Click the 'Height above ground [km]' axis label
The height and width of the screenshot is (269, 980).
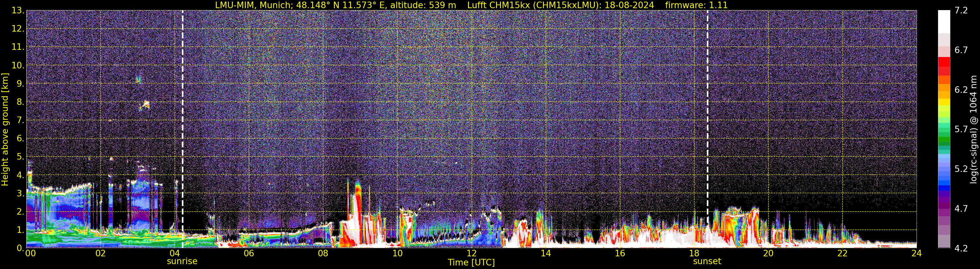coord(5,129)
